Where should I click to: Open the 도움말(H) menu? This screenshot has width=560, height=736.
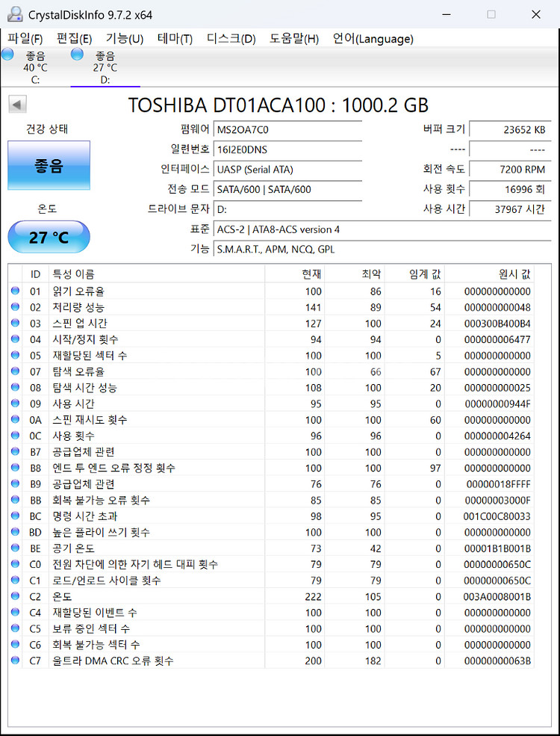click(x=294, y=39)
